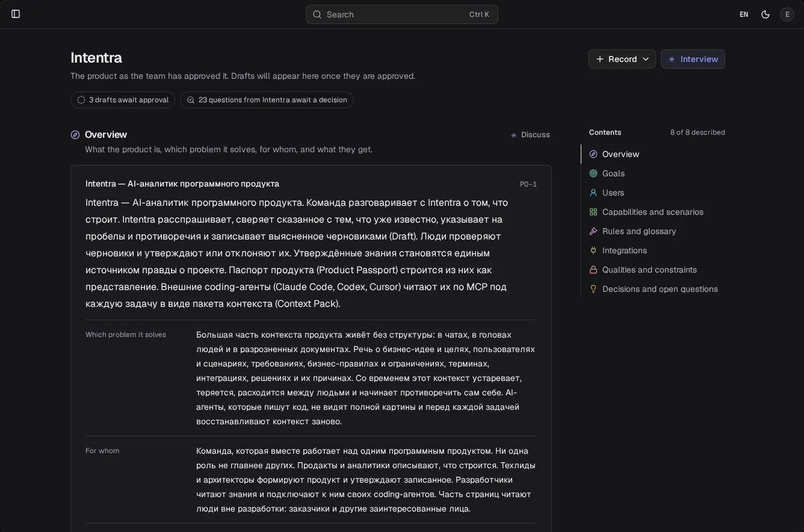Click the Overview section compass icon
Image resolution: width=804 pixels, height=532 pixels.
tap(75, 135)
